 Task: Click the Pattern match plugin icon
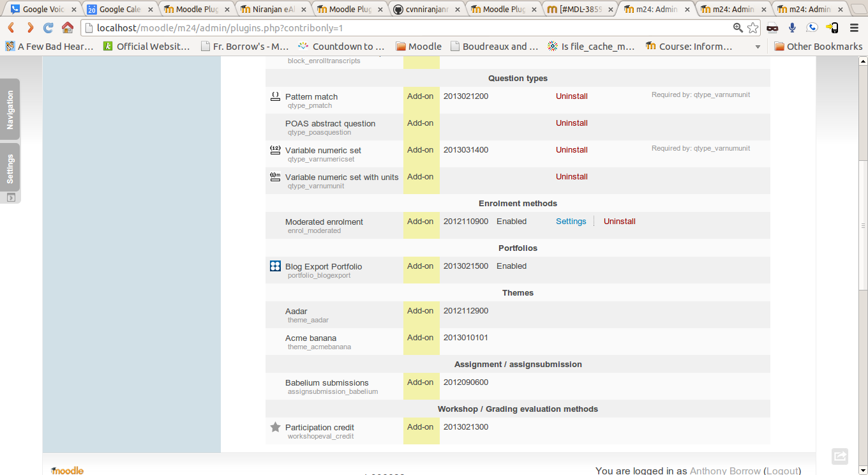pyautogui.click(x=275, y=96)
